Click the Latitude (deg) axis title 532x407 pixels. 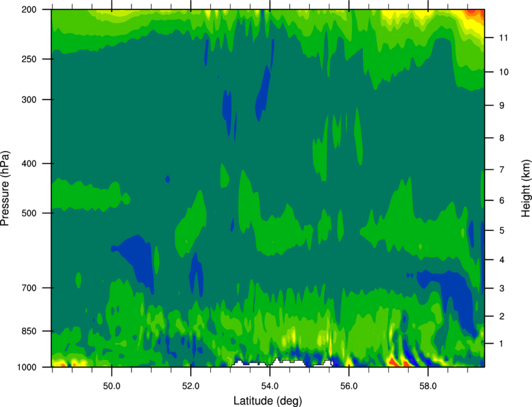(268, 401)
